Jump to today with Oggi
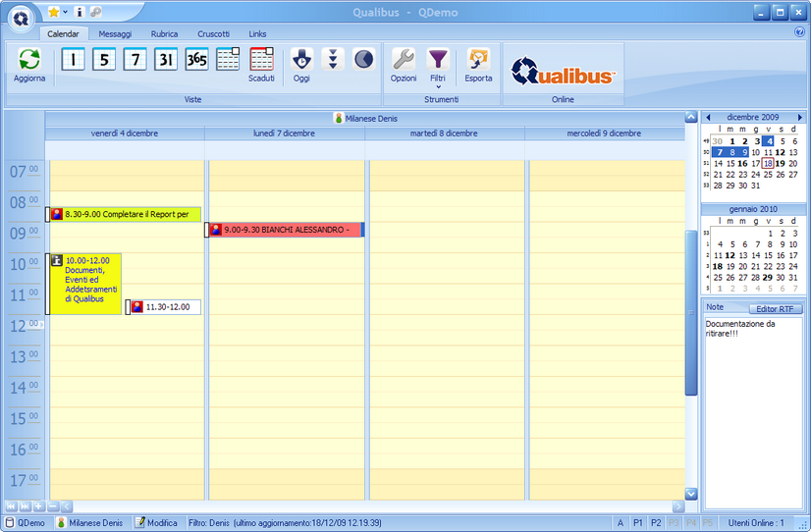811x532 pixels. [301, 65]
